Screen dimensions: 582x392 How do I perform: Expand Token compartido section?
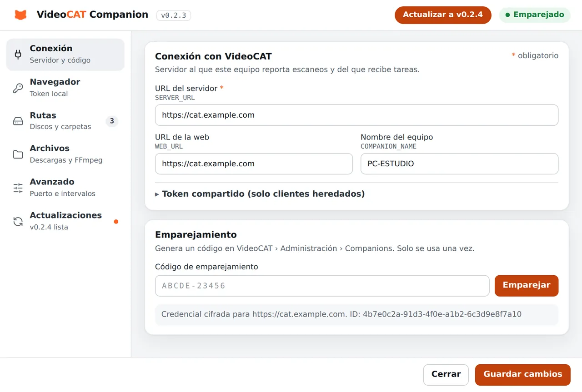pos(260,194)
